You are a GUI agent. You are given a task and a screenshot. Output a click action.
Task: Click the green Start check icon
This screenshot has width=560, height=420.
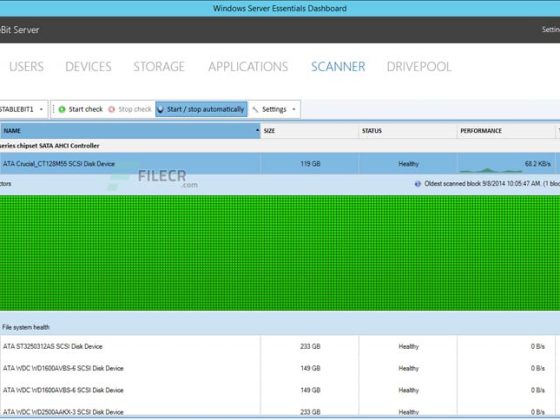click(x=62, y=109)
